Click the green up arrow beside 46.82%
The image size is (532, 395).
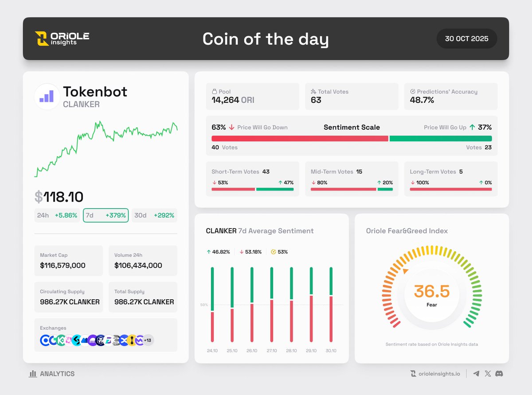pos(208,252)
